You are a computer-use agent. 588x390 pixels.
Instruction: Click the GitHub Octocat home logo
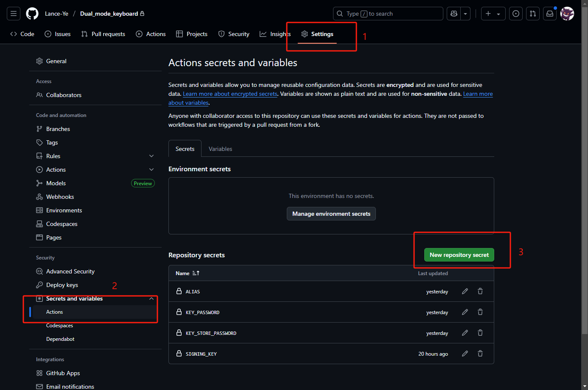coord(32,13)
